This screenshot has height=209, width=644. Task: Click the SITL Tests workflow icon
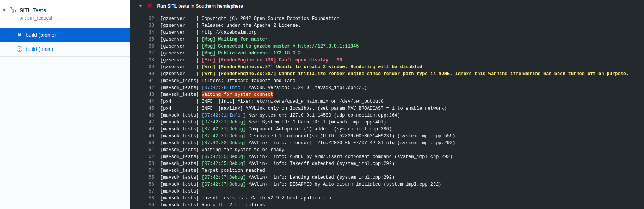[x=13, y=10]
